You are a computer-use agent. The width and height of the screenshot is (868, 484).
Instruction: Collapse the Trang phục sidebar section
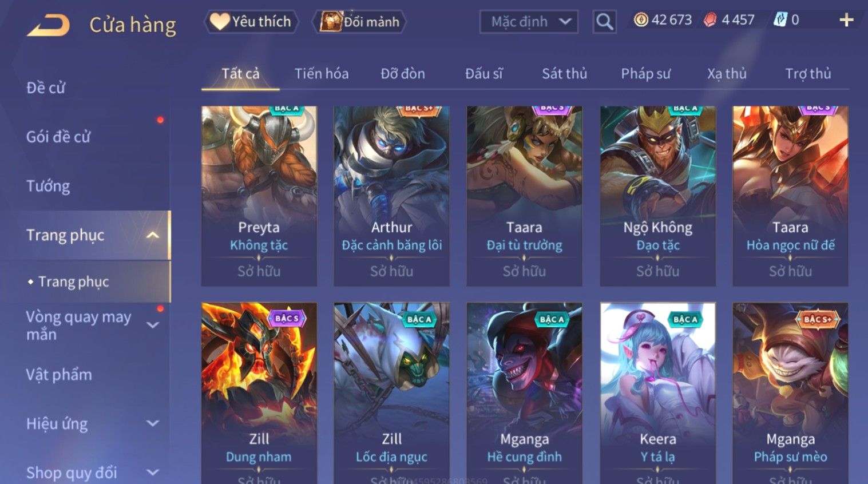click(153, 235)
